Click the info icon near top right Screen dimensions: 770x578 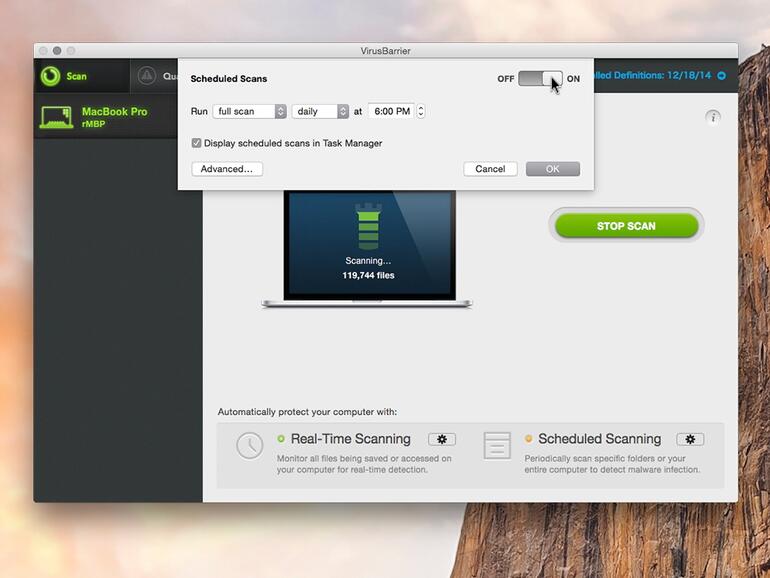[x=713, y=117]
